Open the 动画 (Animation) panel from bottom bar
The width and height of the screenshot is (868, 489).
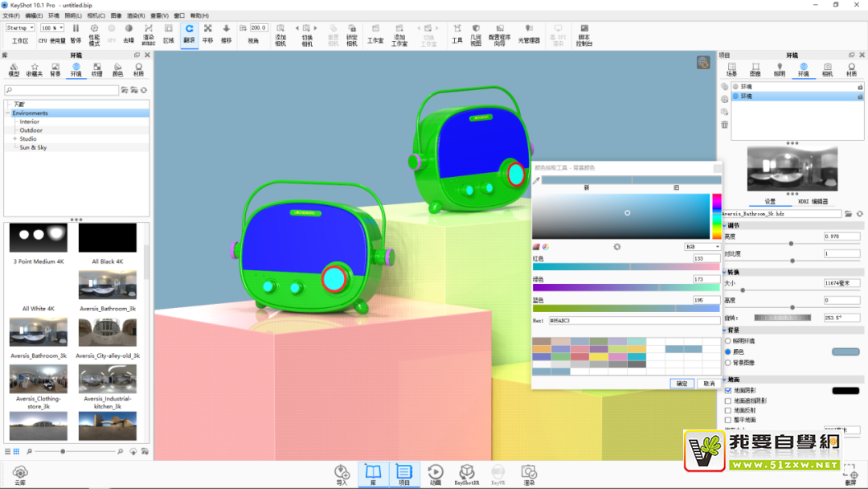click(435, 475)
